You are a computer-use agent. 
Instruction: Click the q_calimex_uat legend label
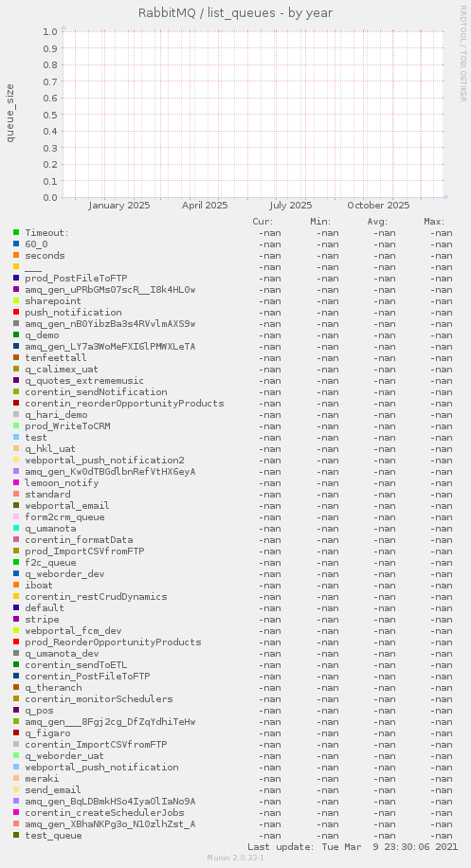click(x=62, y=370)
